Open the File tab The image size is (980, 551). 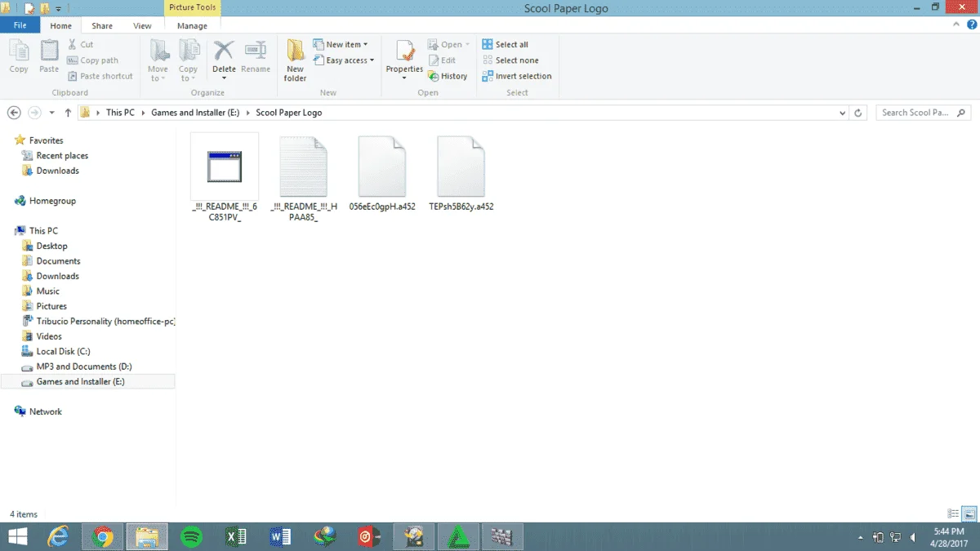[20, 26]
